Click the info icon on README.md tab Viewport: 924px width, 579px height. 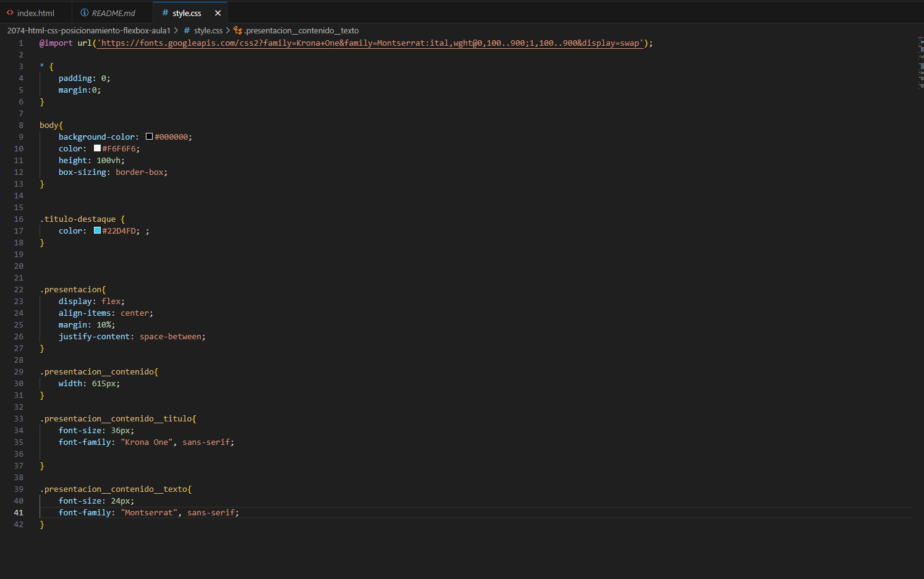tap(85, 13)
